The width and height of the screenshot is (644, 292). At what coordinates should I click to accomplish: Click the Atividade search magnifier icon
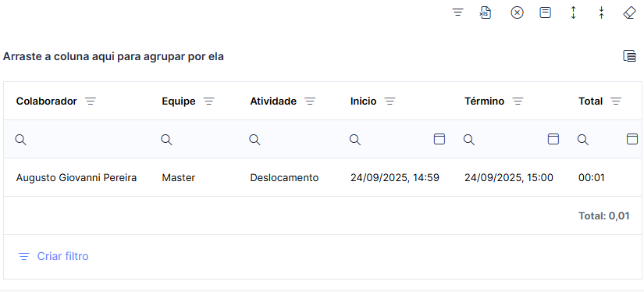254,140
